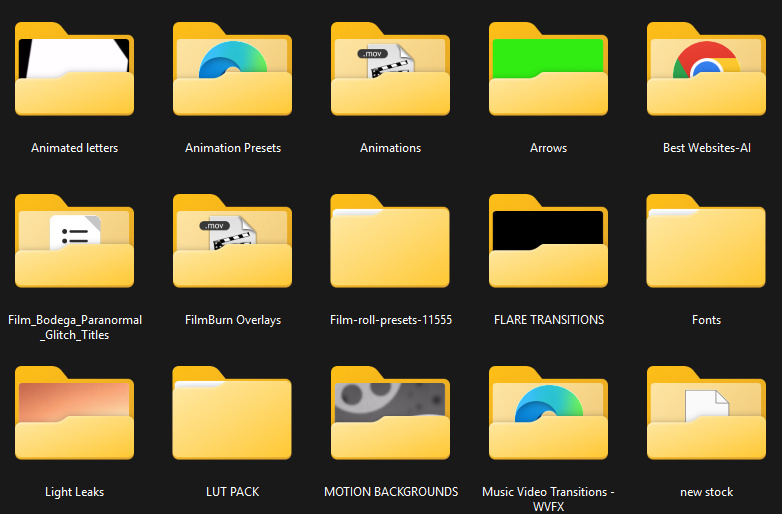Click the 'Animated letters' name label

tap(74, 148)
